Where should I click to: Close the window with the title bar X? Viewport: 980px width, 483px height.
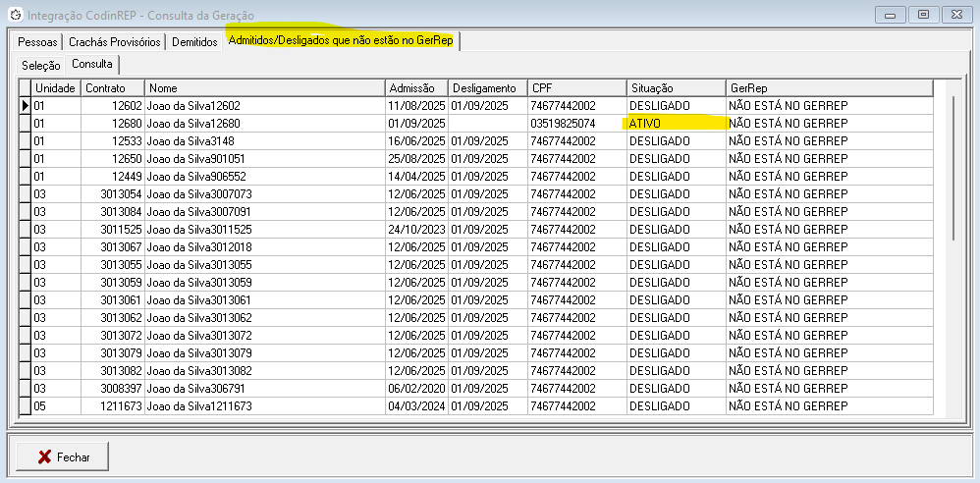click(955, 14)
